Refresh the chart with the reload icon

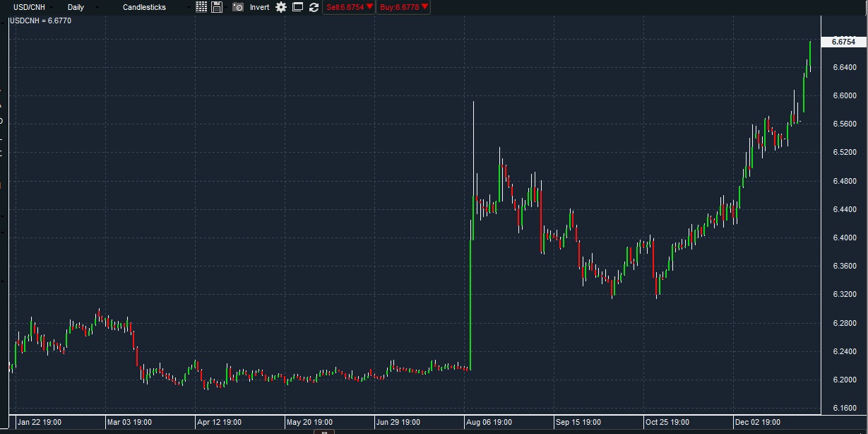coord(314,7)
